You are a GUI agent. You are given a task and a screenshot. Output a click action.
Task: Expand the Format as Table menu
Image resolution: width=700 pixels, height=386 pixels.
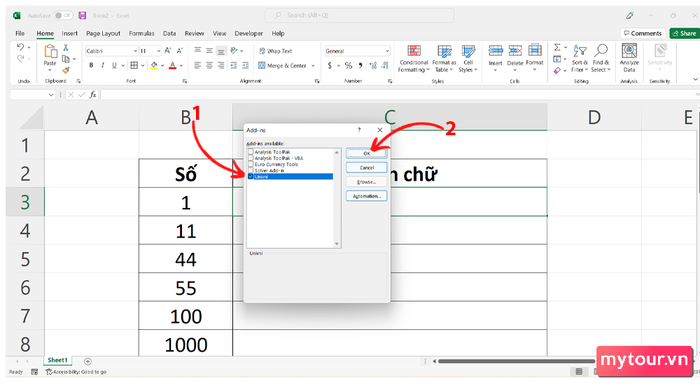(444, 58)
